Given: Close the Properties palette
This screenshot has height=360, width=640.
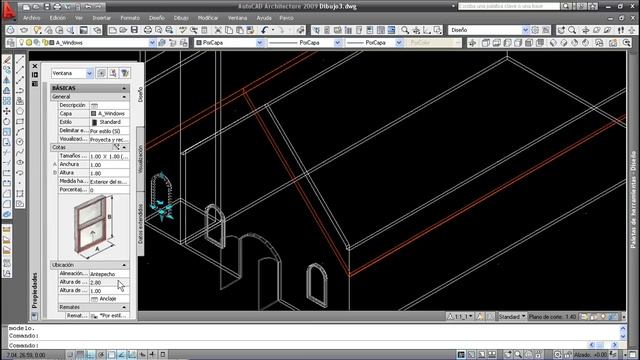Looking at the screenshot, I should [x=35, y=66].
